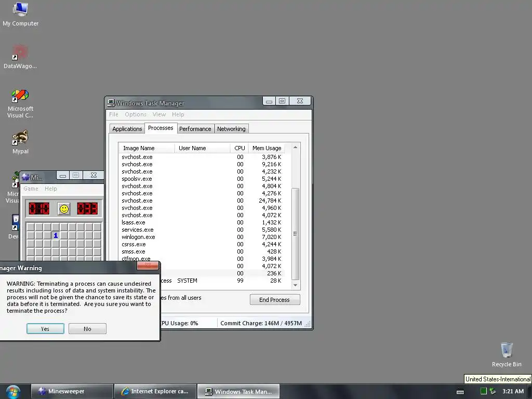Click the Minesweeper title bar mine icon
The height and width of the screenshot is (399, 532).
click(26, 177)
